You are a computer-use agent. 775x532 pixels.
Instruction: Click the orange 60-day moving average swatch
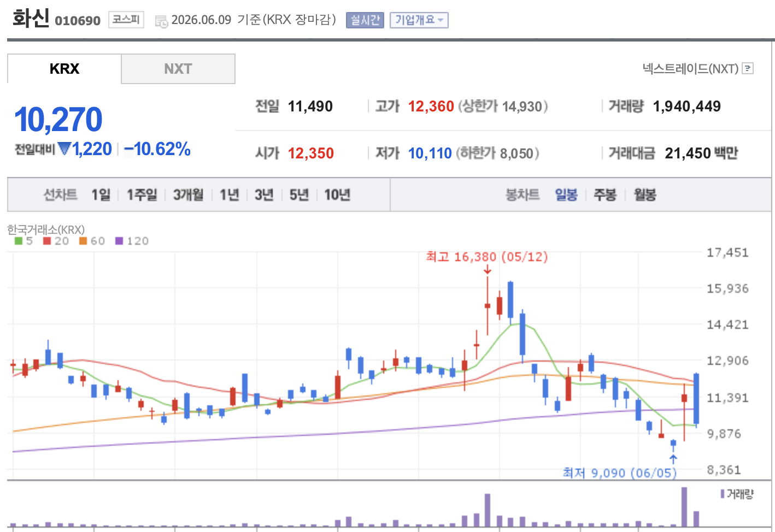pos(83,241)
